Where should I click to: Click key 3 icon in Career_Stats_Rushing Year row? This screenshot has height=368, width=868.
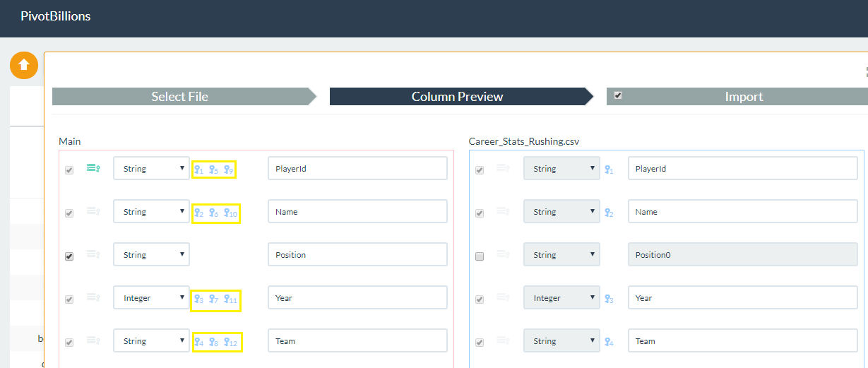[x=608, y=299]
